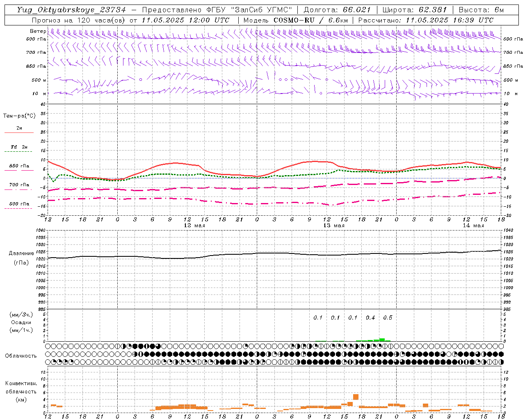Click the black pressure curve line
The height and width of the screenshot is (420, 525).
[x=275, y=253]
